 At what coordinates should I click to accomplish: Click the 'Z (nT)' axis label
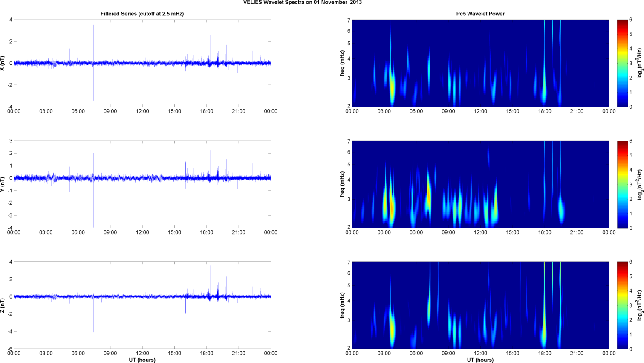tap(3, 305)
